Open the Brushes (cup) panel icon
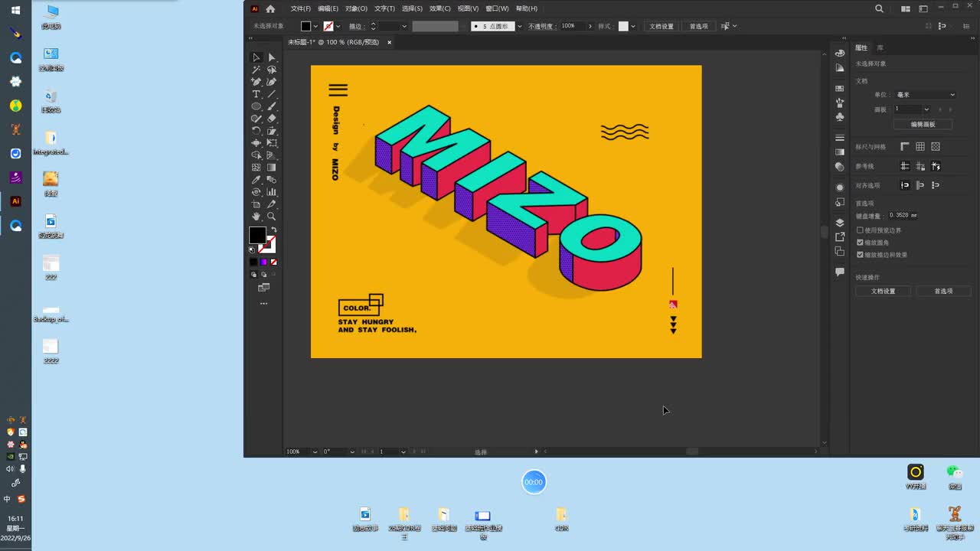 tap(840, 103)
